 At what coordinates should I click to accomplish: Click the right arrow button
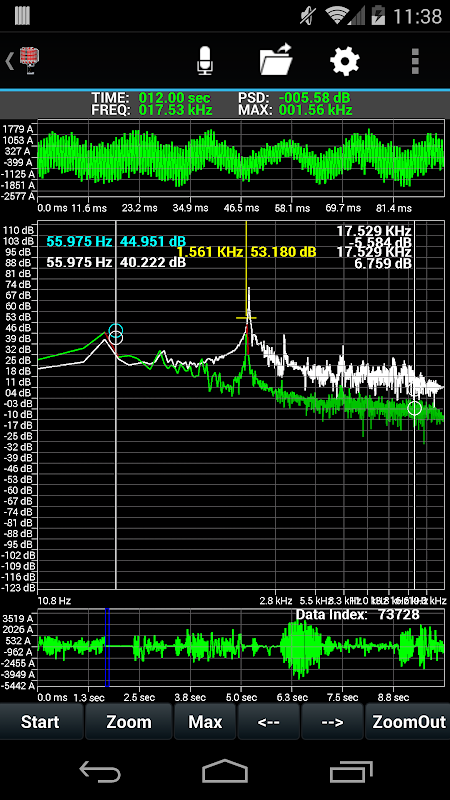pos(332,722)
